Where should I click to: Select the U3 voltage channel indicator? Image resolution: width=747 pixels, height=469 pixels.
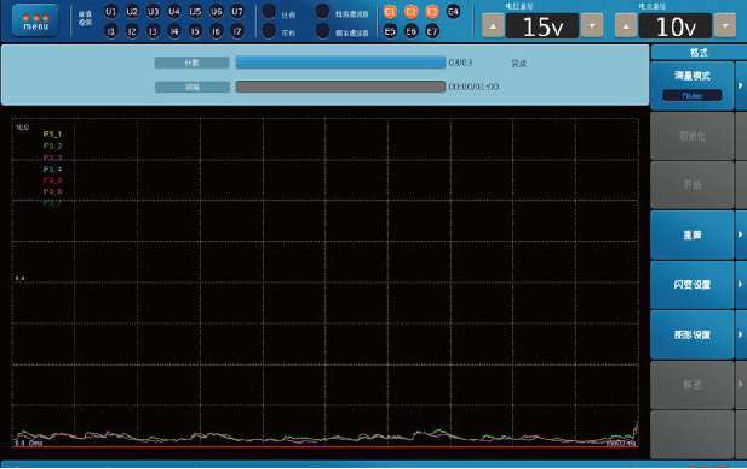click(153, 12)
